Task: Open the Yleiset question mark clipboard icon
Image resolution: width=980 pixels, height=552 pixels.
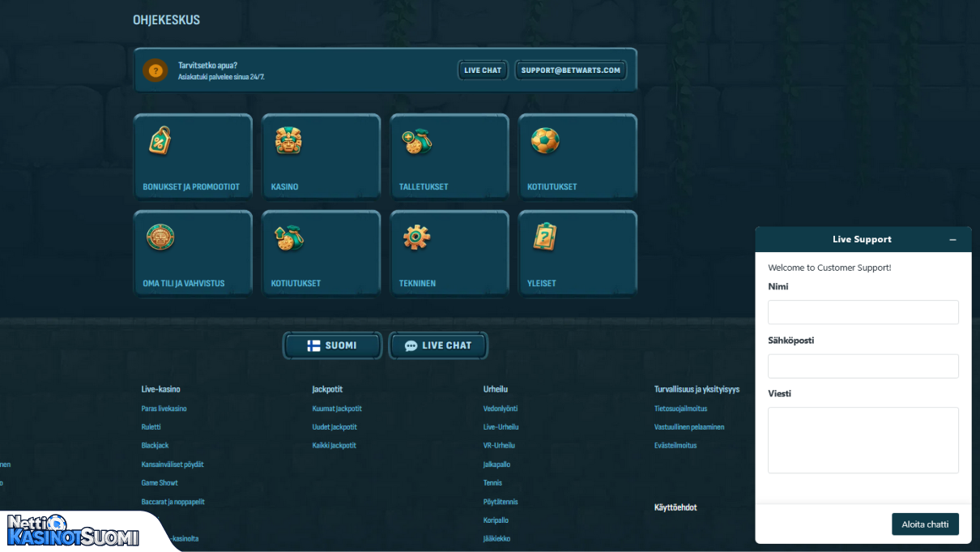Action: [545, 237]
